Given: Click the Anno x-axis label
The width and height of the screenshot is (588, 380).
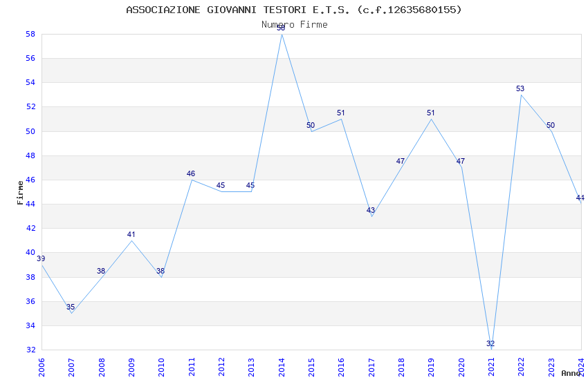Looking at the screenshot, I should pyautogui.click(x=571, y=373).
